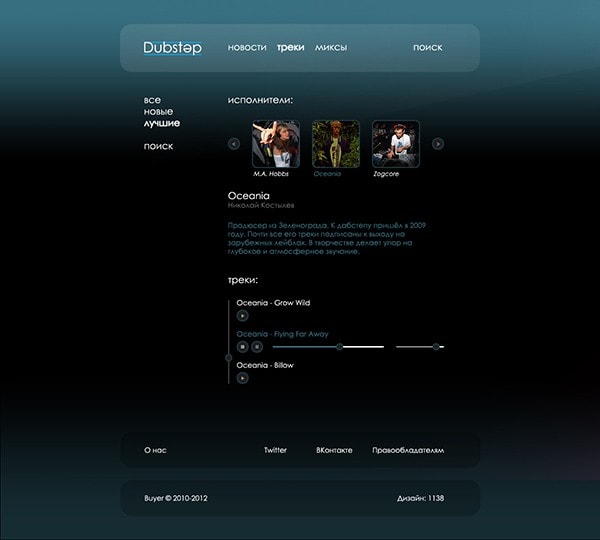Image resolution: width=600 pixels, height=540 pixels.
Task: Click the Николай Костылев subtitle
Action: pyautogui.click(x=261, y=206)
